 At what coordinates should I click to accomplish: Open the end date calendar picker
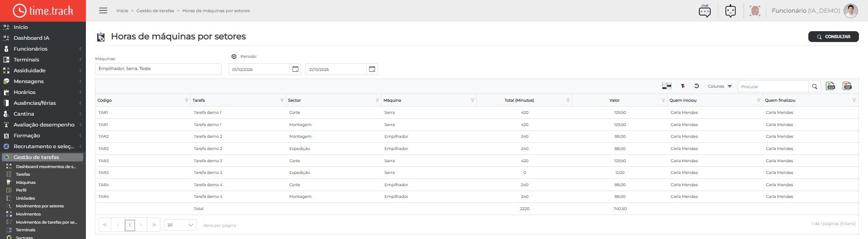372,69
